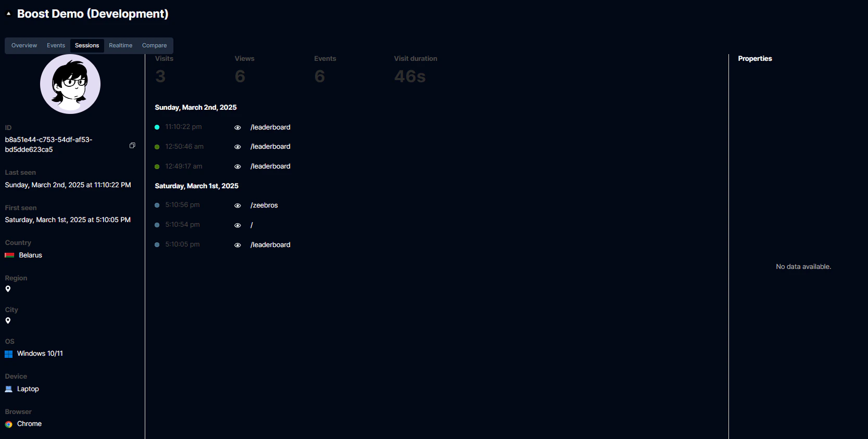Click the Events count 6
The image size is (868, 439).
tap(320, 76)
